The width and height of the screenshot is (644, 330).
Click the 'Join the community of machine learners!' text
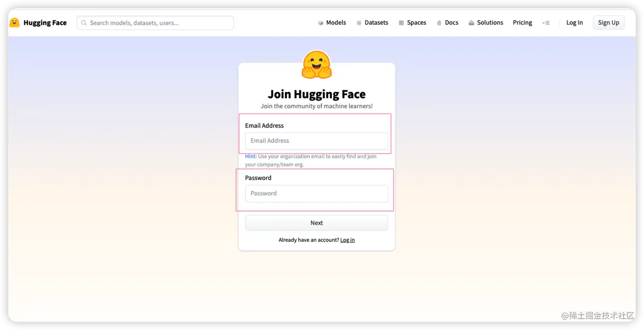click(x=317, y=106)
